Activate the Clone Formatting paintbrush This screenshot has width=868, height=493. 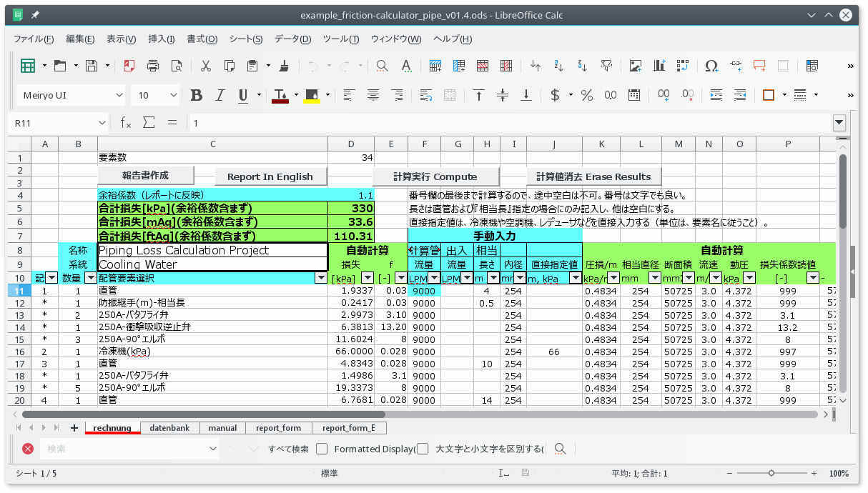coord(285,66)
